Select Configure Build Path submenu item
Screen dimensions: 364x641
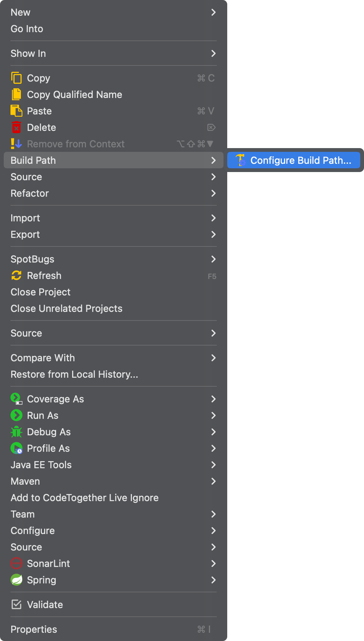[x=293, y=160]
